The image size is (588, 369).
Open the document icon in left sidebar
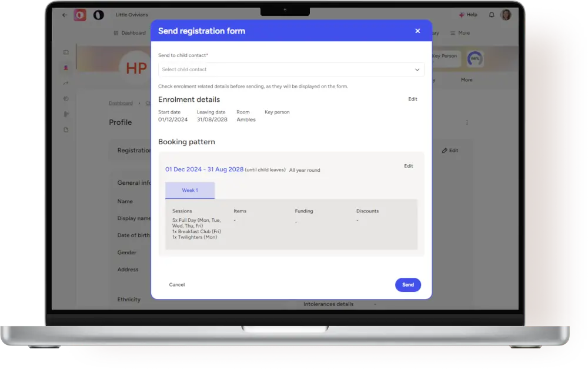(x=66, y=129)
